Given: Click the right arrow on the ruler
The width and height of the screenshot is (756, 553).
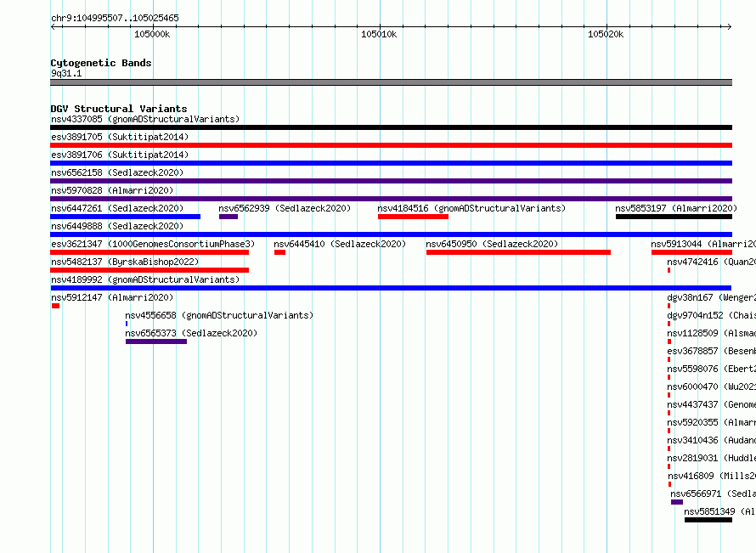Looking at the screenshot, I should [729, 27].
